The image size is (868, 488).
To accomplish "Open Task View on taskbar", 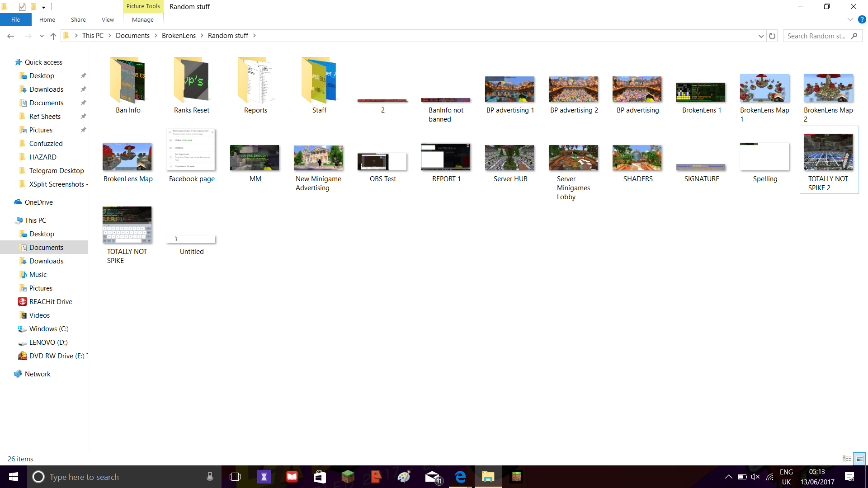I will pyautogui.click(x=235, y=477).
